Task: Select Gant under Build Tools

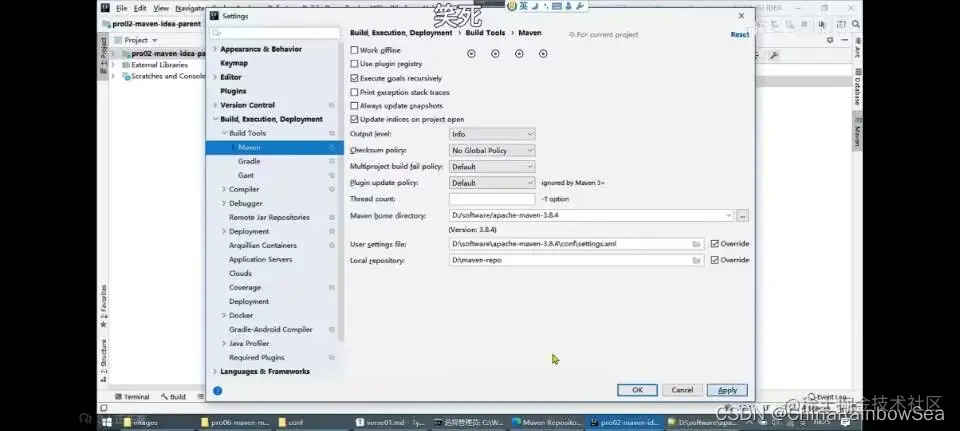Action: [246, 176]
